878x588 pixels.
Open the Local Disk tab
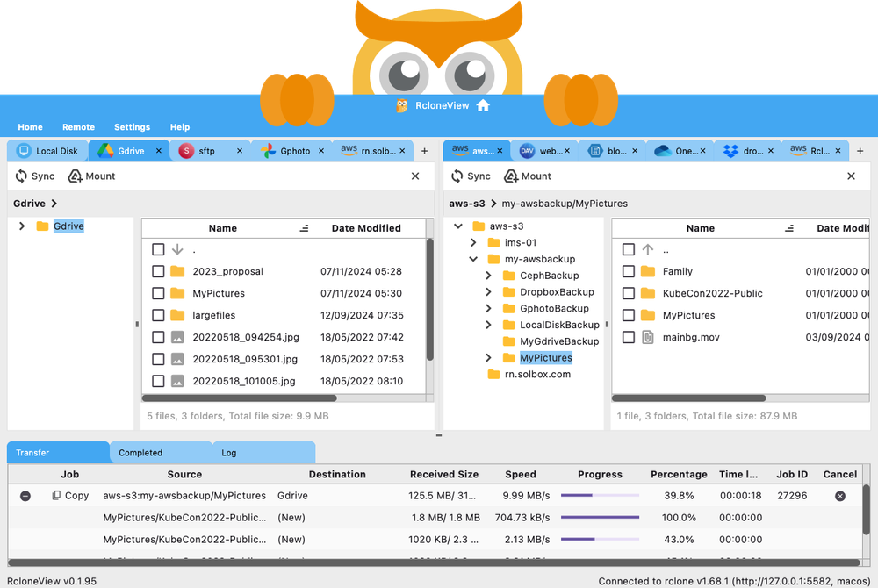[48, 151]
